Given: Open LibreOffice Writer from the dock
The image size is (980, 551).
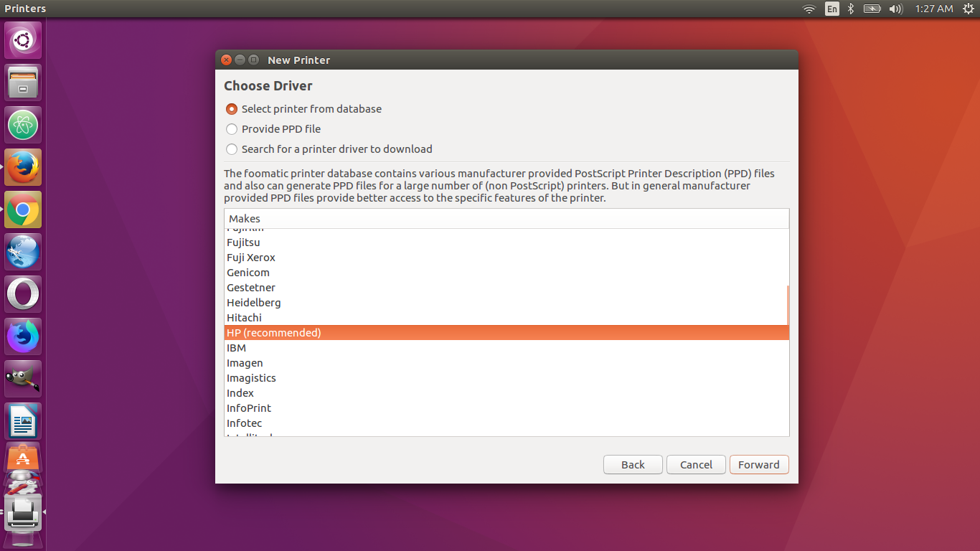Looking at the screenshot, I should (x=23, y=421).
